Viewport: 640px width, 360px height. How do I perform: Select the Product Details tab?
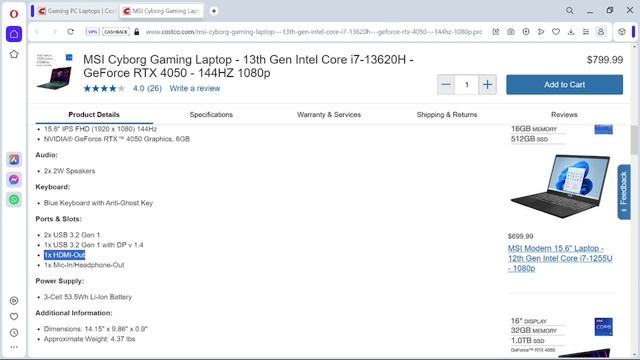click(x=94, y=115)
